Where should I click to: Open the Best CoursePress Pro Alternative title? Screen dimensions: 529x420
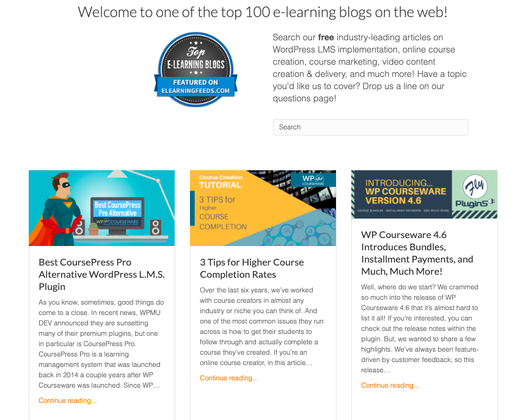coord(102,274)
